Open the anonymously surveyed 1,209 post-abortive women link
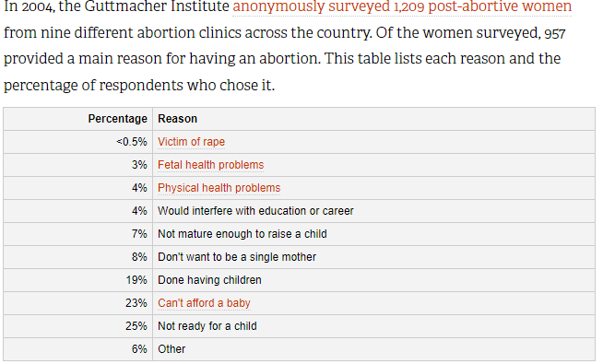Viewport: 603px width, 364px height. (402, 6)
